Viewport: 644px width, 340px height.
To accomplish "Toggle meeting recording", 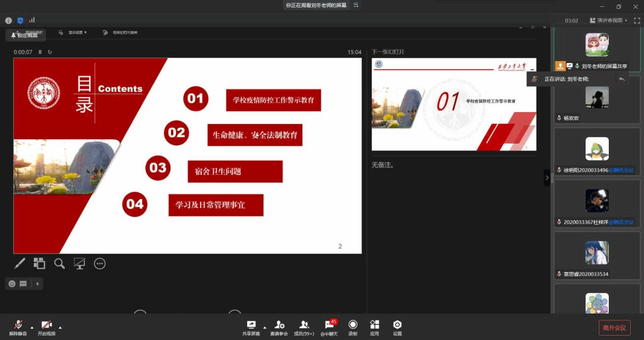I will tap(353, 327).
